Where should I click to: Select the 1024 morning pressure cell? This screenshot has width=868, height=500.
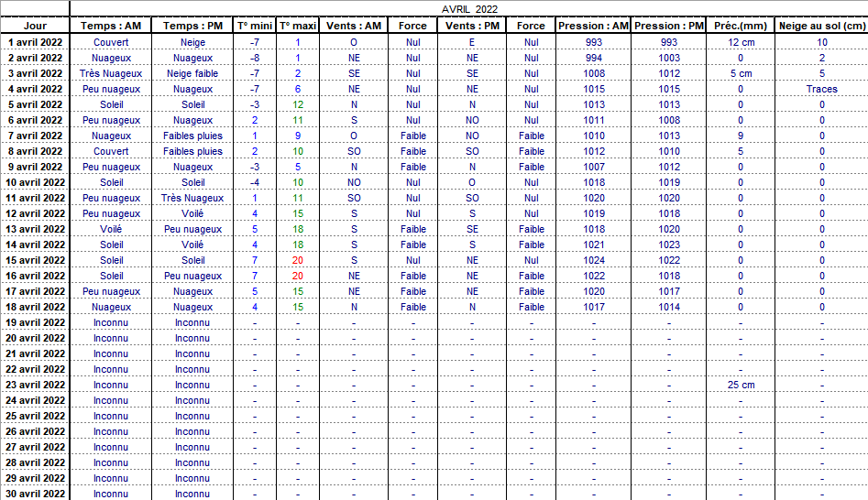[x=594, y=260]
